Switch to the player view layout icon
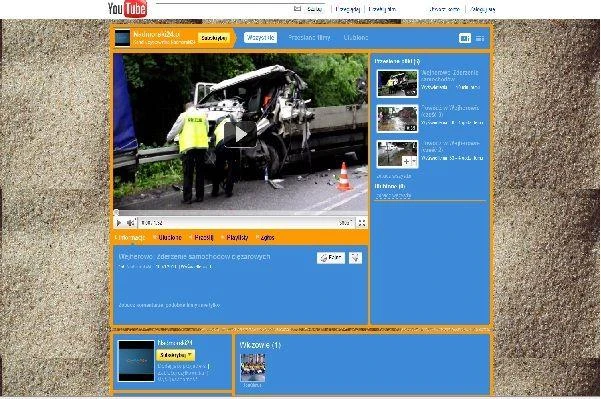Viewport: 601px width, 399px height. [465, 38]
